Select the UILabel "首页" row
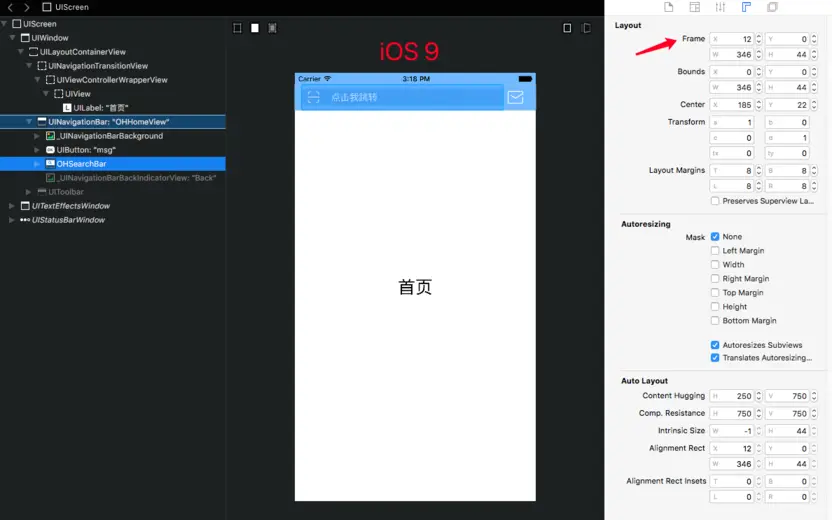Viewport: 832px width, 520px height. 112,108
